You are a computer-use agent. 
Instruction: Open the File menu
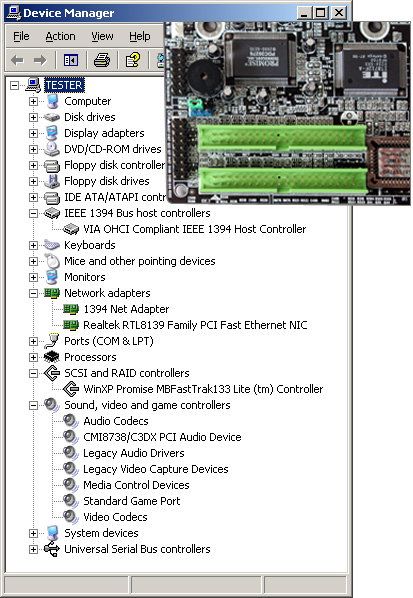21,36
